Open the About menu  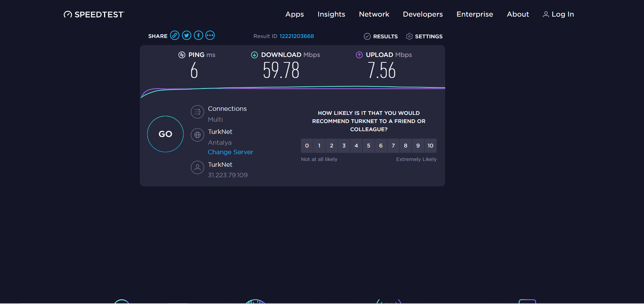point(518,14)
